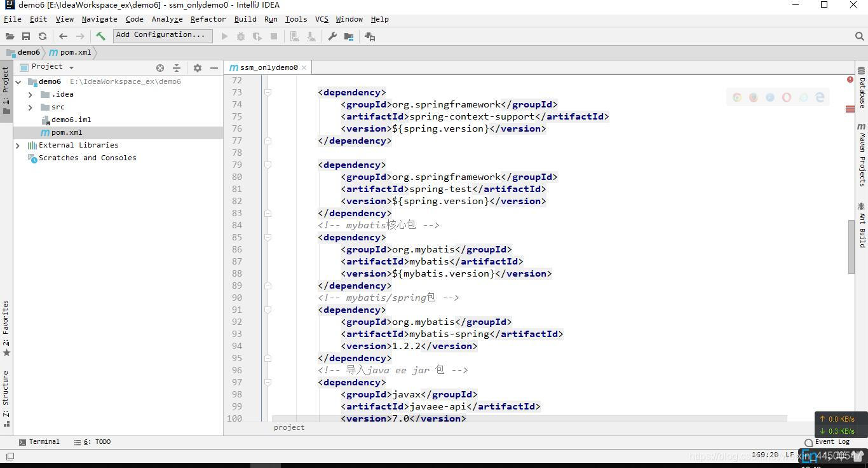This screenshot has height=468, width=868.
Task: Collapse the demo6 root tree node
Action: (x=18, y=81)
